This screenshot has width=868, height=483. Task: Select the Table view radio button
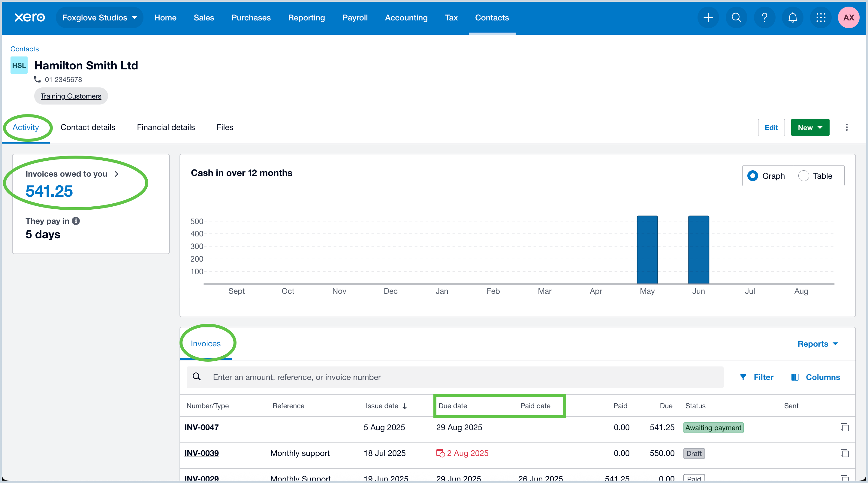tap(804, 176)
